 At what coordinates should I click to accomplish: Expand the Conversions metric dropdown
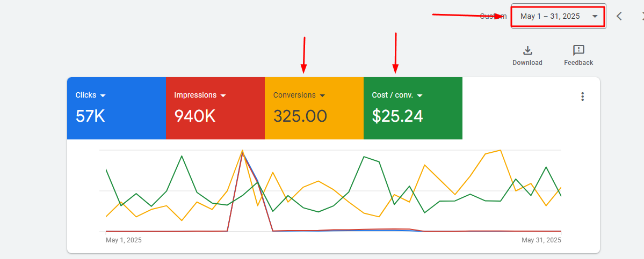pos(322,95)
